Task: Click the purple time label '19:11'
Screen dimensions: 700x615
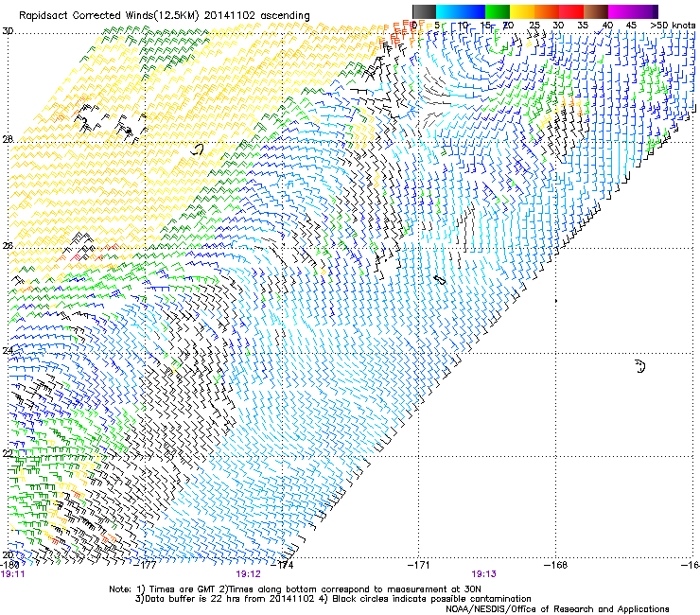Action: click(13, 574)
